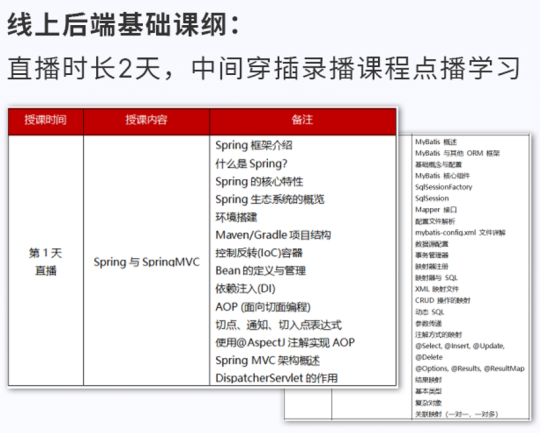Select 'AOP (面向切面编程)' line
This screenshot has width=540, height=434.
point(263,307)
